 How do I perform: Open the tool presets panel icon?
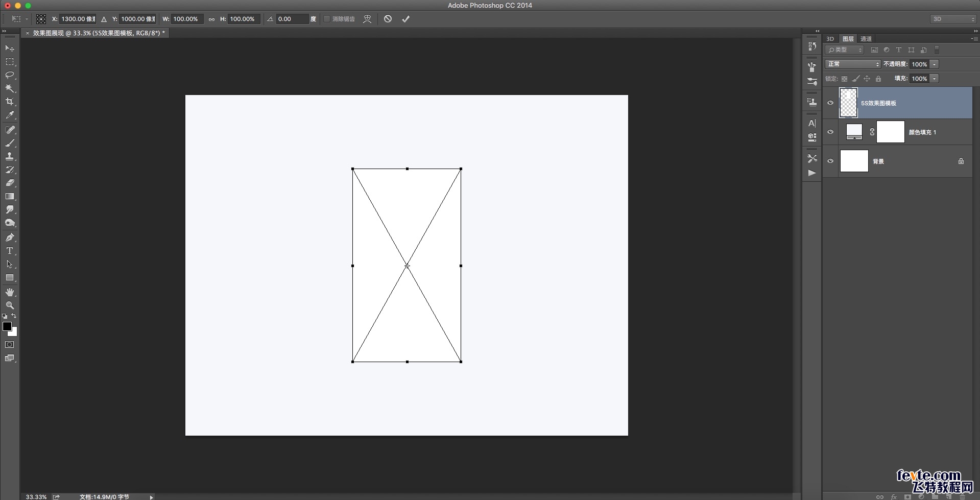pos(812,158)
